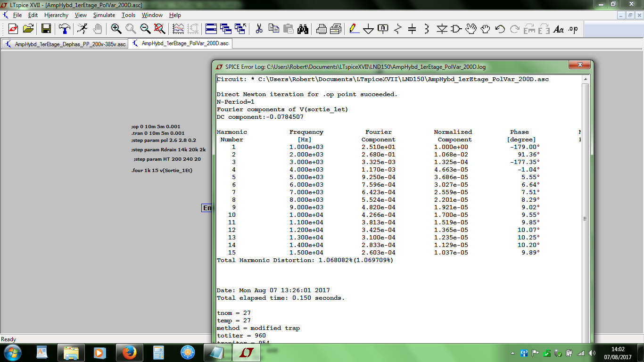Open the Simulate menu
The height and width of the screenshot is (362, 644).
[x=104, y=15]
